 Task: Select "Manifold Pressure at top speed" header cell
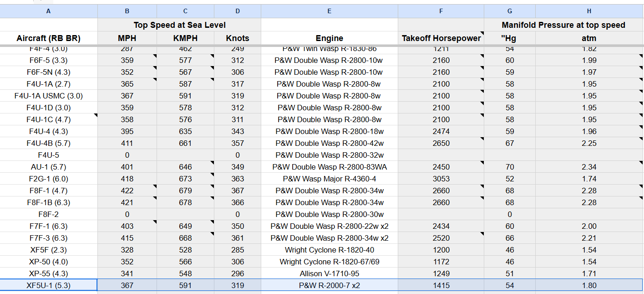563,25
